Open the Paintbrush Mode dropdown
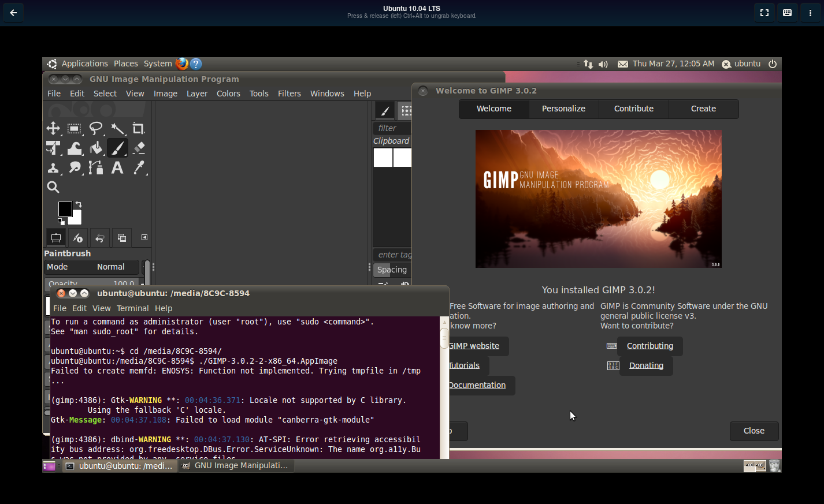 click(92, 267)
